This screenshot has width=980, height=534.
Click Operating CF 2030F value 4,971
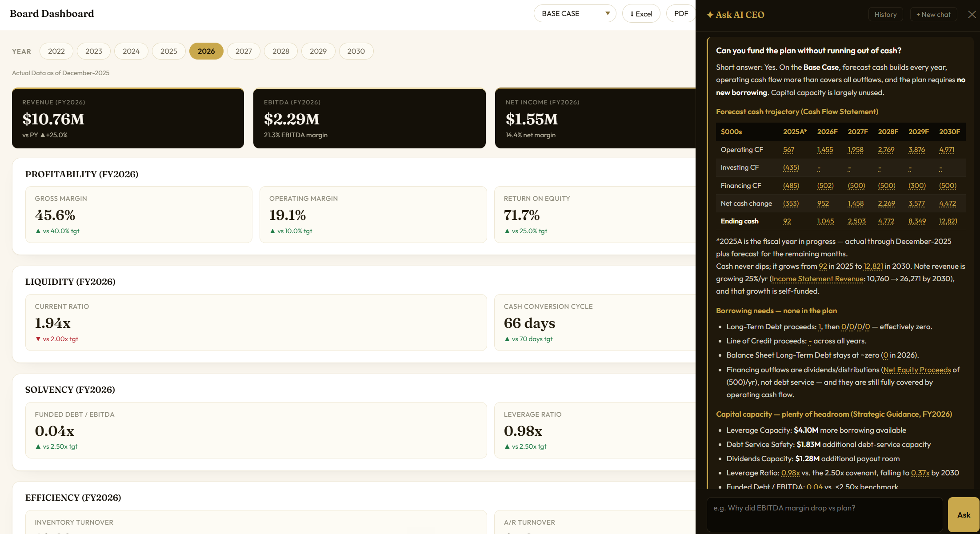pos(947,150)
